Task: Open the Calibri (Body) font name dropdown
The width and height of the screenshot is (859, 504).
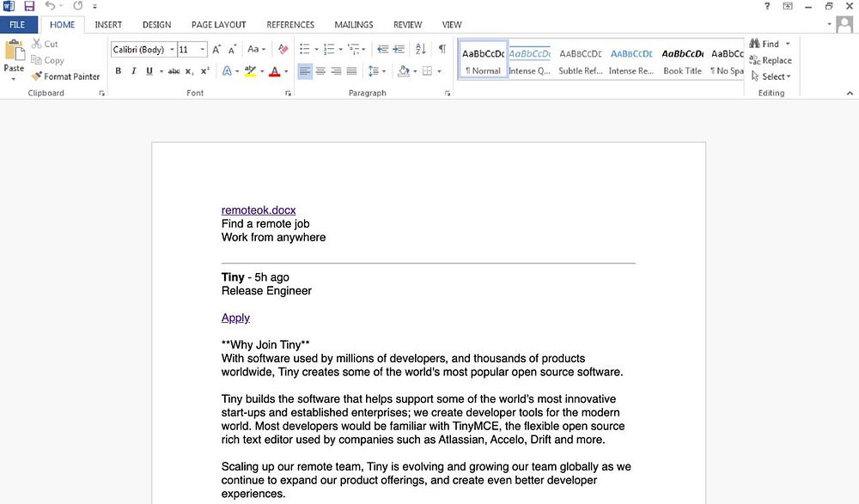Action: (172, 49)
